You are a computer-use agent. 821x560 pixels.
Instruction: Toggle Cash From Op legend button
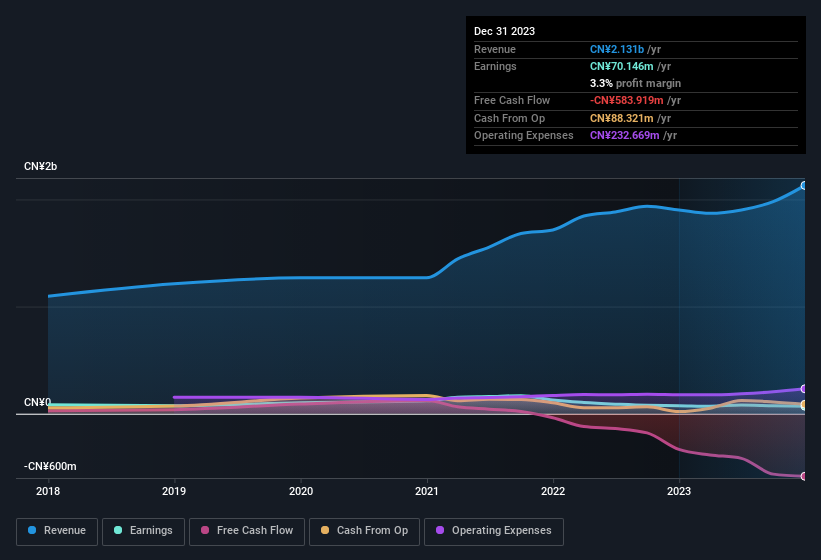pos(364,531)
